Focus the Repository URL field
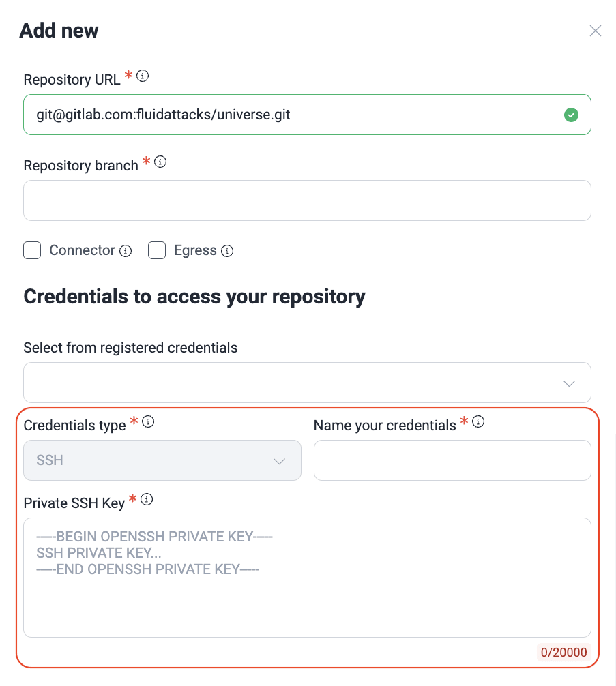Screen dimensions: 616x686 click(293, 115)
